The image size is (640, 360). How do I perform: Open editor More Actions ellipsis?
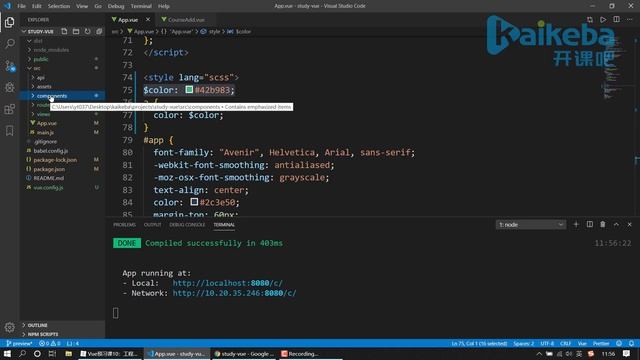(630, 19)
